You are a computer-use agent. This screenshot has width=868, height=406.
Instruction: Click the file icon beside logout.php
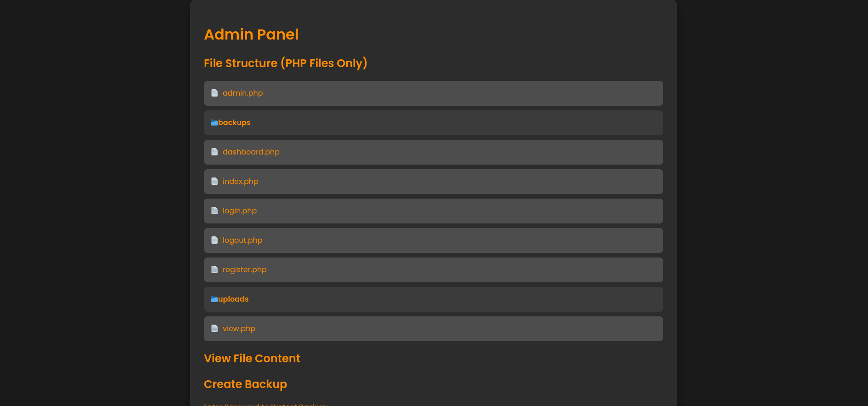point(214,240)
